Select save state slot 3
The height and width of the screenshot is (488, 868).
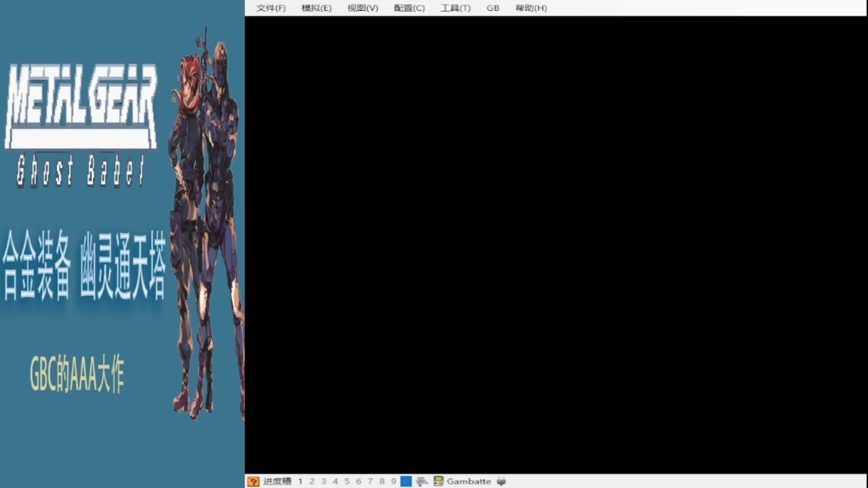point(324,481)
